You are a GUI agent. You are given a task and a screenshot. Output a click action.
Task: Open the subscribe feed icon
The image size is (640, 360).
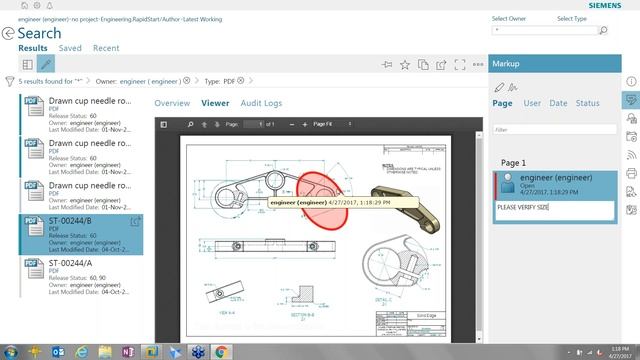pyautogui.click(x=631, y=155)
